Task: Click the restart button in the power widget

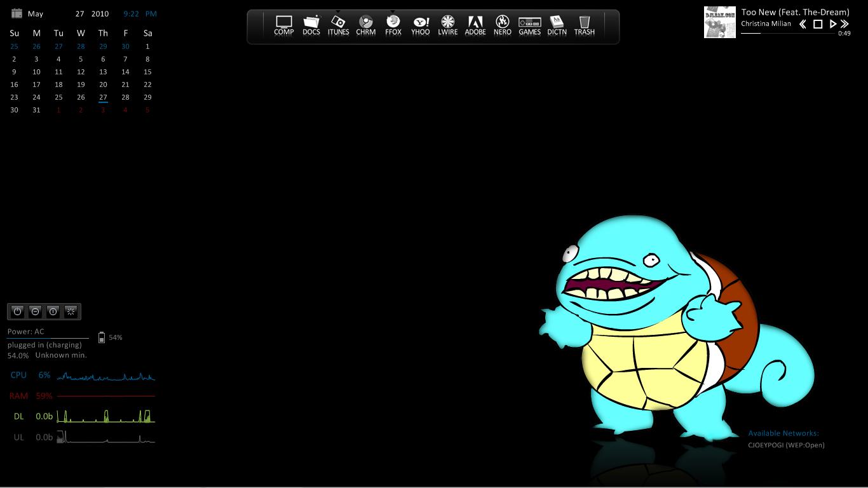Action: 53,311
